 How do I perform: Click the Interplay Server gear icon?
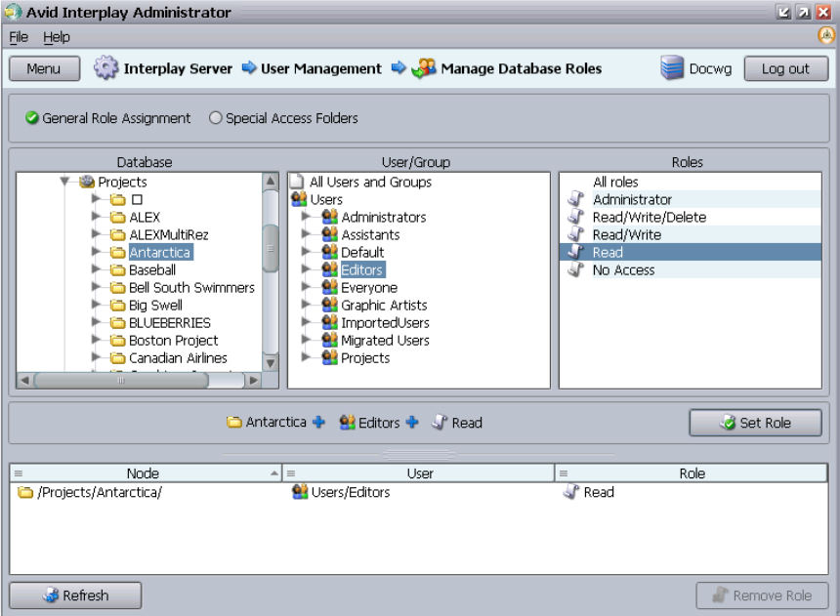click(106, 68)
